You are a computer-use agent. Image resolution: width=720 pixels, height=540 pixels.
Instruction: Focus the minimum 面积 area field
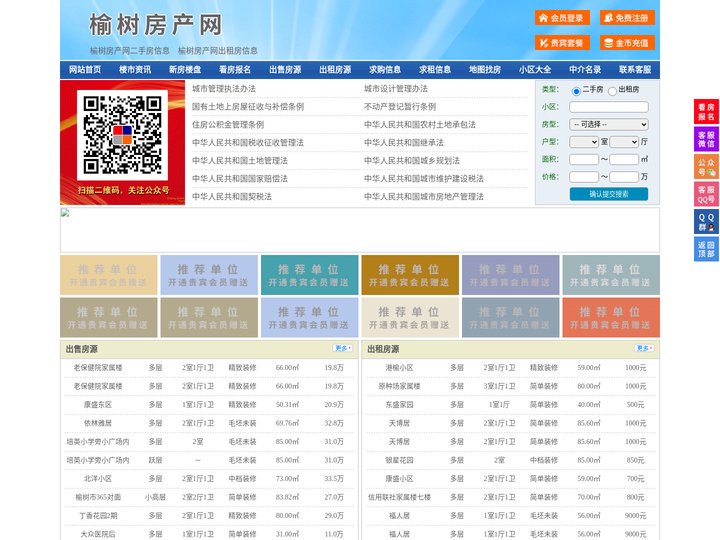click(584, 159)
